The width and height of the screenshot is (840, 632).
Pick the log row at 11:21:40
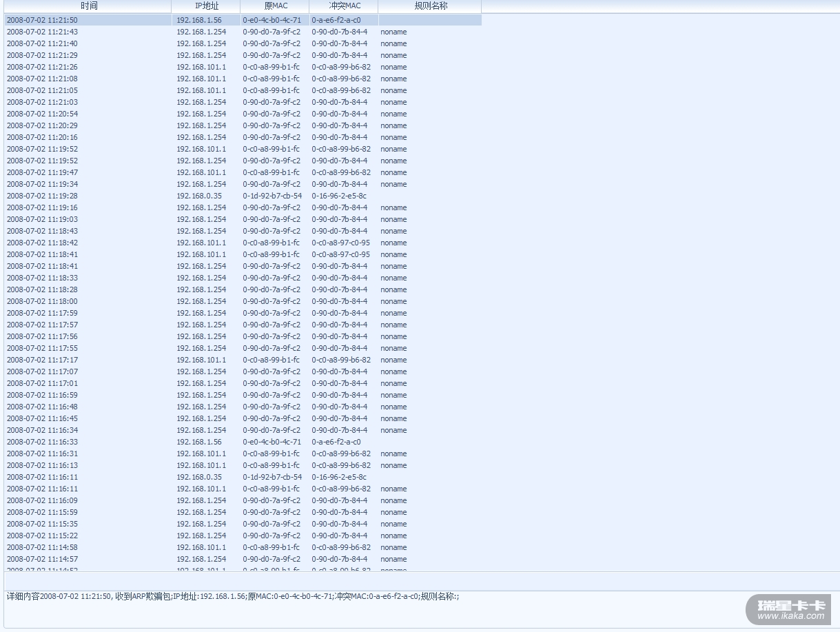(243, 43)
